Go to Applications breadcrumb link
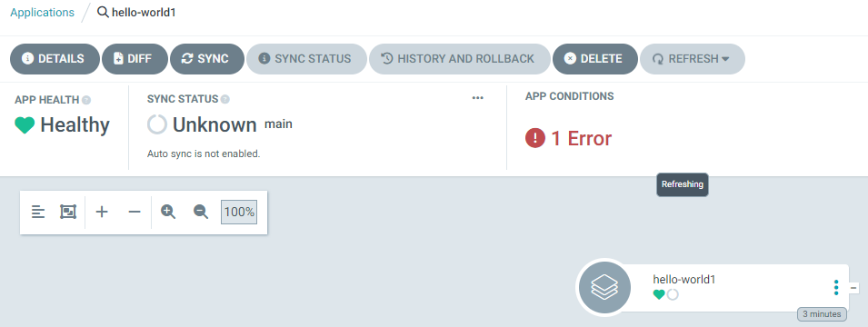 pyautogui.click(x=42, y=12)
